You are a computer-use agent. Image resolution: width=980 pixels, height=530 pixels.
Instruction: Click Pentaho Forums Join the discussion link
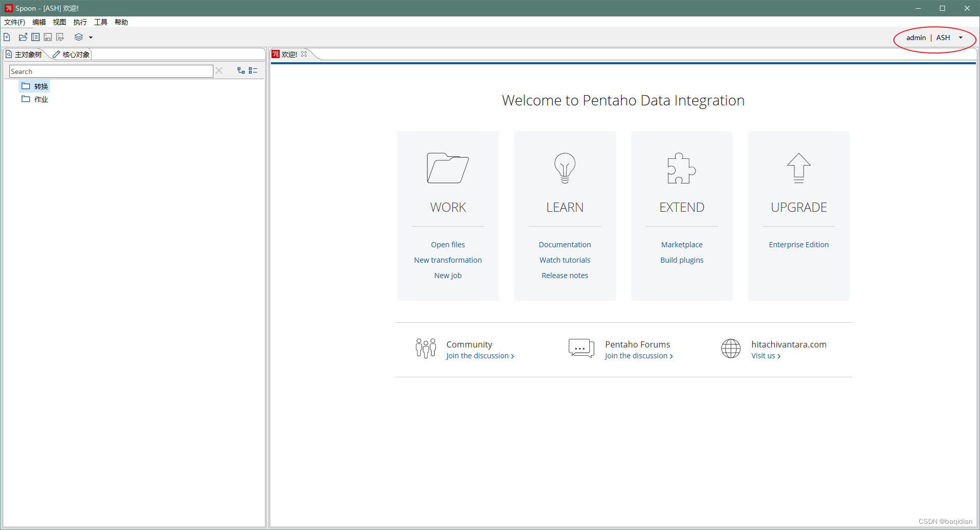click(x=639, y=356)
